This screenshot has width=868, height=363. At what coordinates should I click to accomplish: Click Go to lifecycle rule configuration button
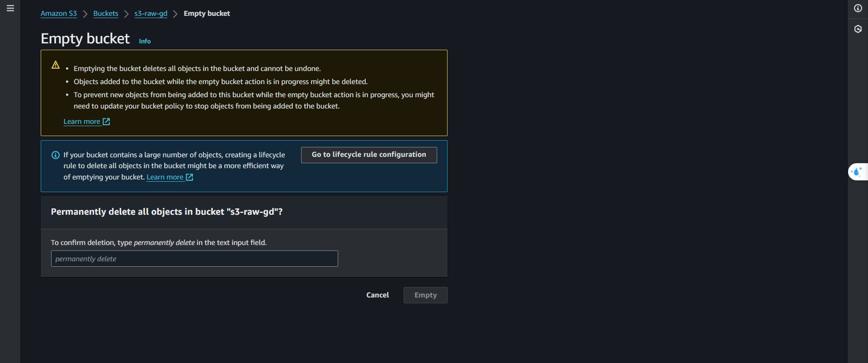tap(369, 155)
